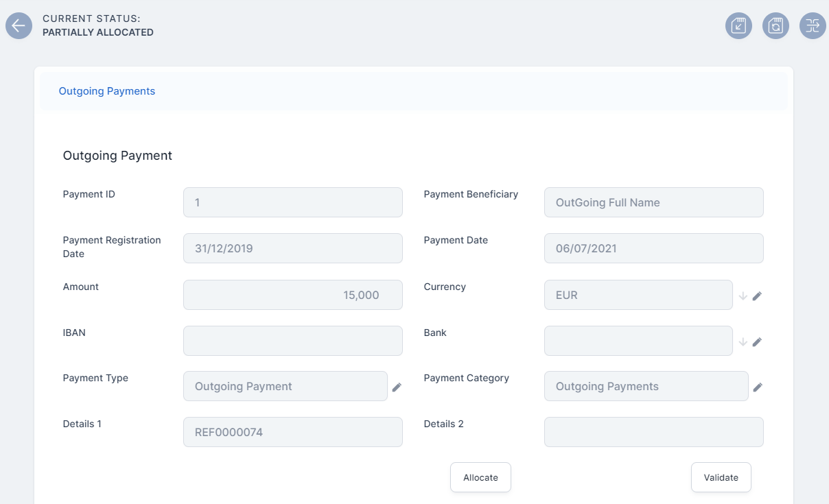Select the Amount field showing 15,000
The height and width of the screenshot is (504, 829).
pyautogui.click(x=292, y=295)
